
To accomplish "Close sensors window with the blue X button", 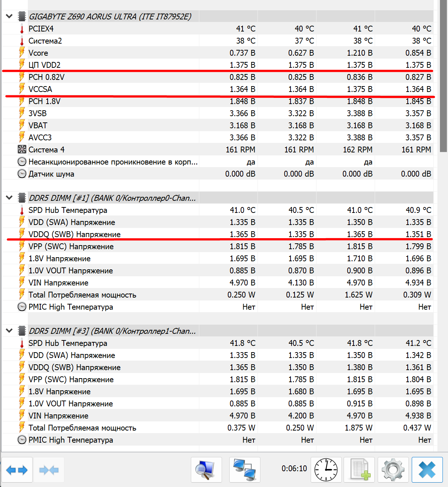I will coord(427,470).
